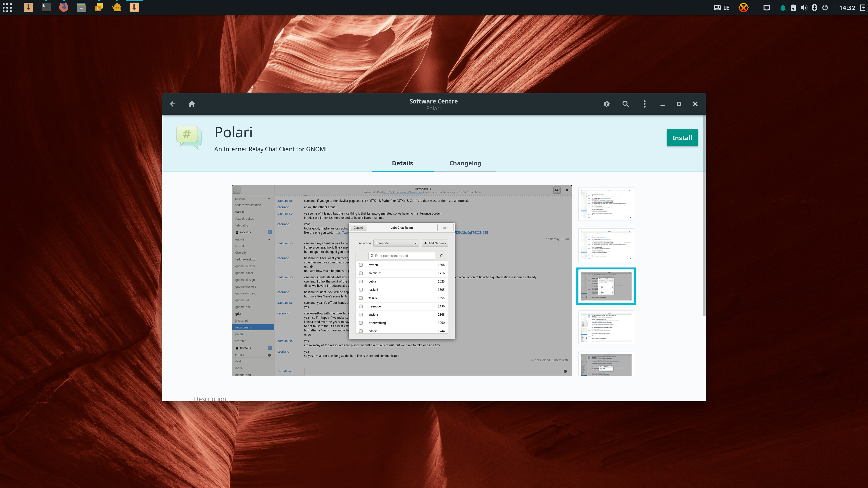Select the first screenshot thumbnail

[x=606, y=204]
